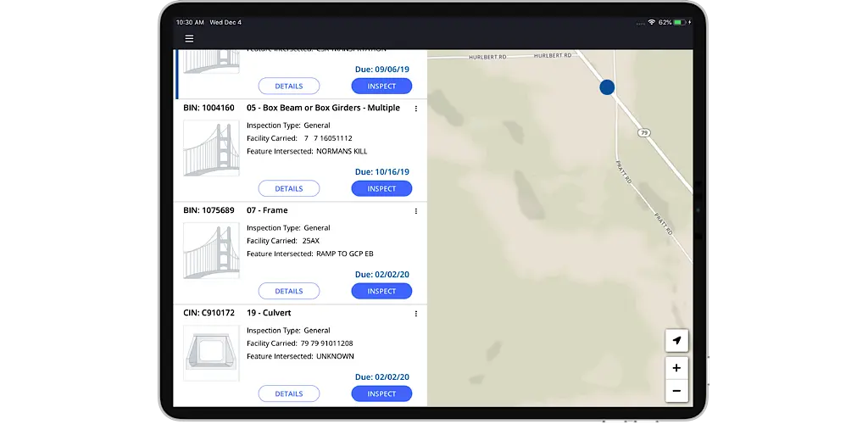Viewport: 868px width, 424px height.
Task: Select 'CIN: C910172' label
Action: (x=209, y=313)
